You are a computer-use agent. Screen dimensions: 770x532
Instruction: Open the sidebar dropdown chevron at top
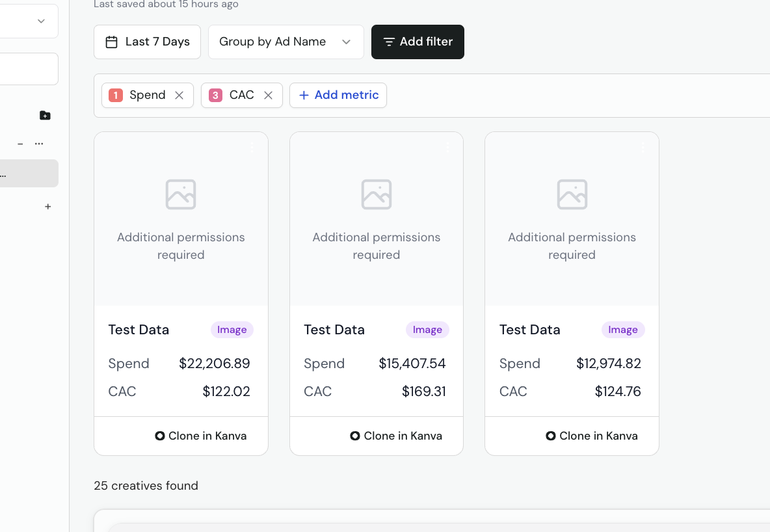(41, 21)
